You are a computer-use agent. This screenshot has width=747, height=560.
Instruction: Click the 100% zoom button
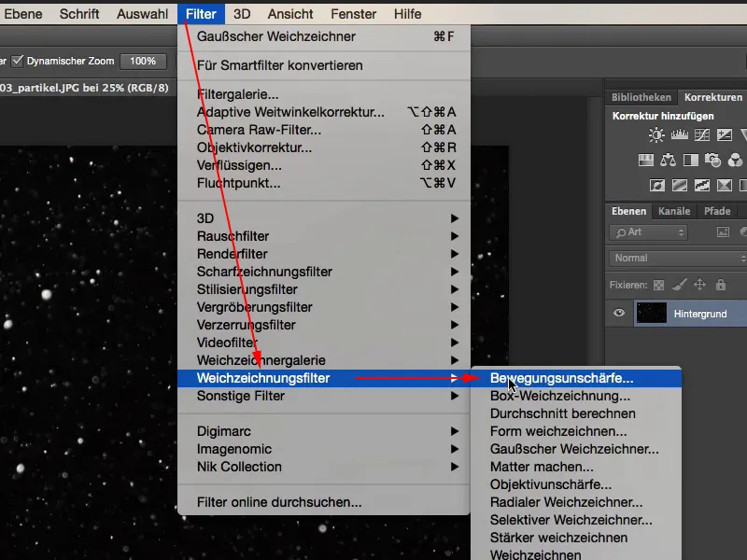143,61
